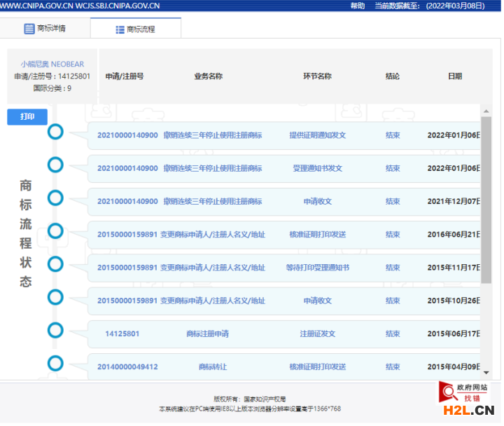
Task: Click scrollbar down arrow in process list
Action: click(x=486, y=373)
